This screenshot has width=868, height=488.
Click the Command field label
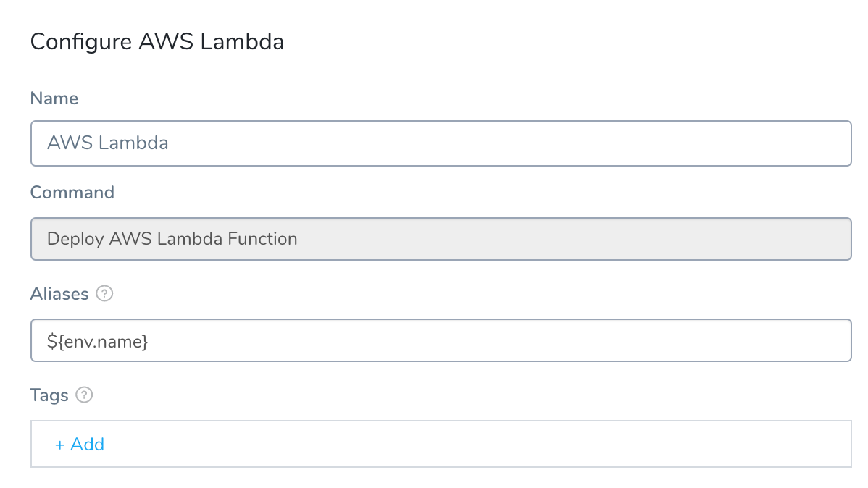pyautogui.click(x=72, y=192)
